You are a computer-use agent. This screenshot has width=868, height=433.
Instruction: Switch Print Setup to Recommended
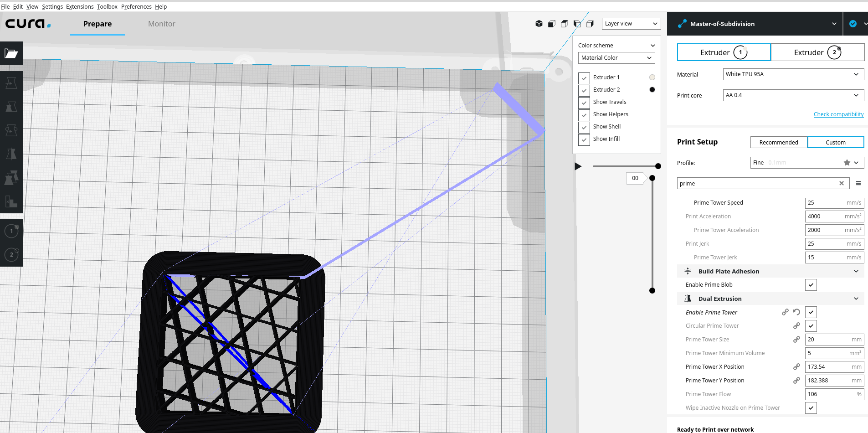[779, 142]
